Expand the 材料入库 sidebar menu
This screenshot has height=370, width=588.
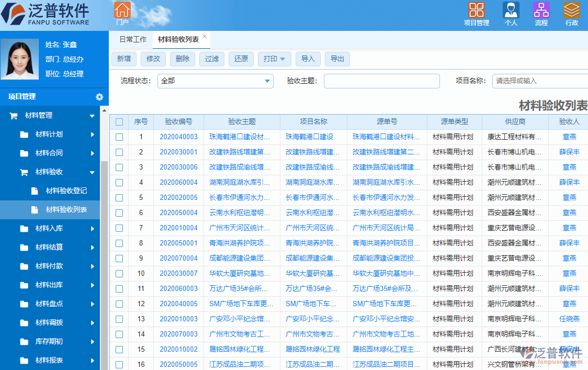click(52, 228)
